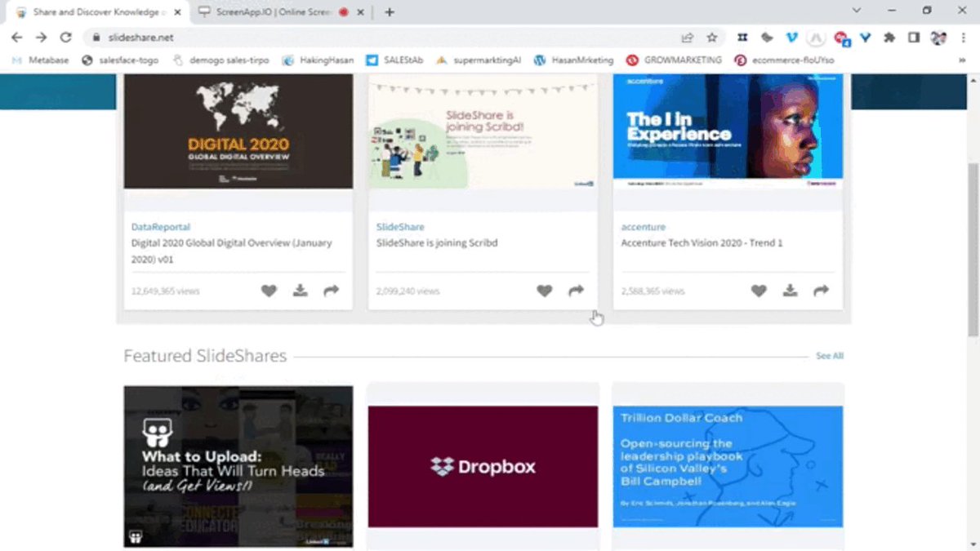
Task: Click the 2,588,365 views count
Action: [653, 291]
